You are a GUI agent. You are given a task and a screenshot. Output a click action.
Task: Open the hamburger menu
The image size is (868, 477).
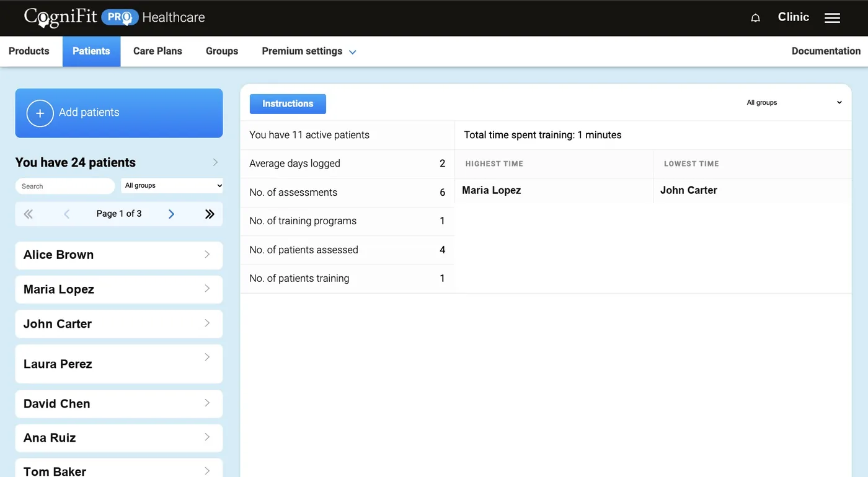(832, 18)
